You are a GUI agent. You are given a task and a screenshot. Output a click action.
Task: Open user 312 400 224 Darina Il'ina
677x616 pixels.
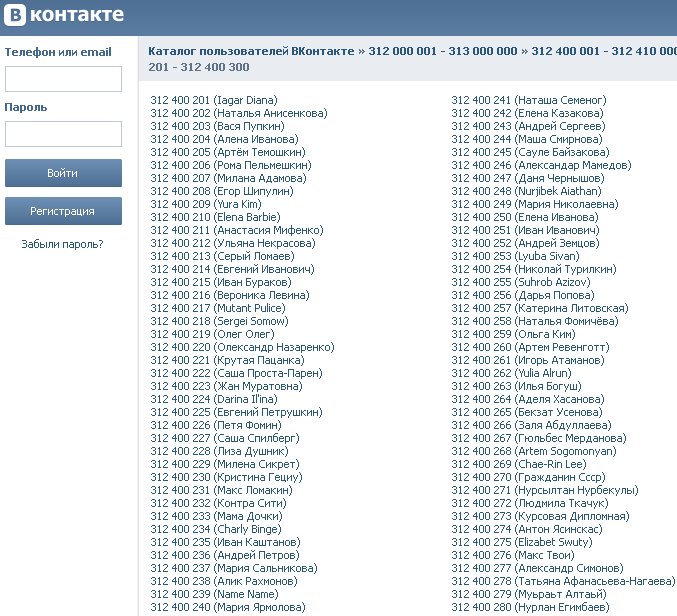(214, 399)
